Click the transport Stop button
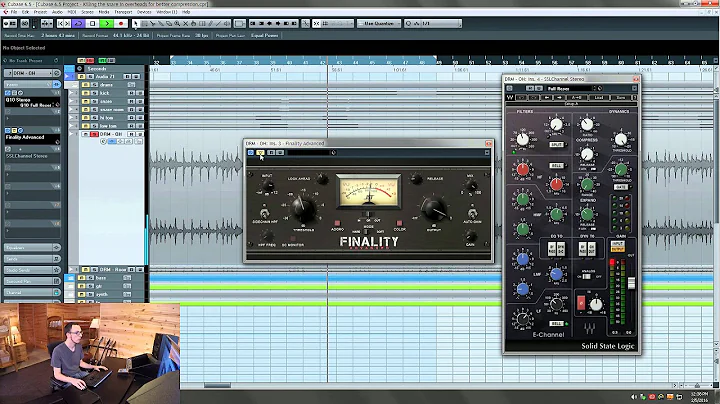 point(92,23)
